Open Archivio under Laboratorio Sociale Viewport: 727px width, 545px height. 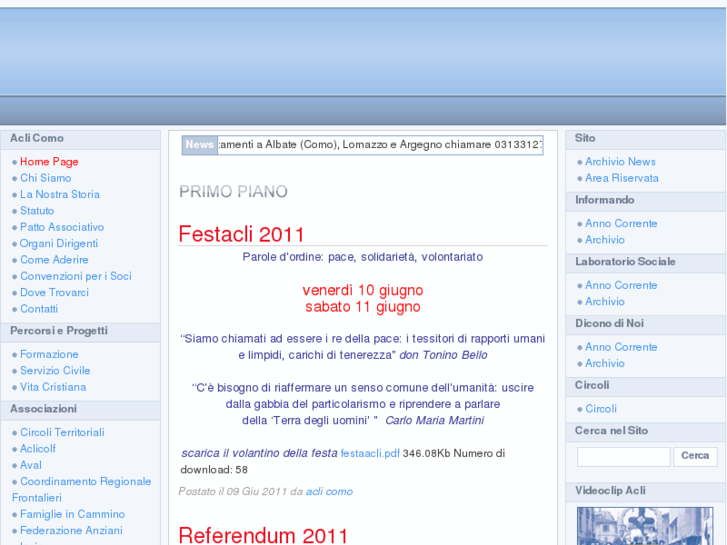pos(605,301)
